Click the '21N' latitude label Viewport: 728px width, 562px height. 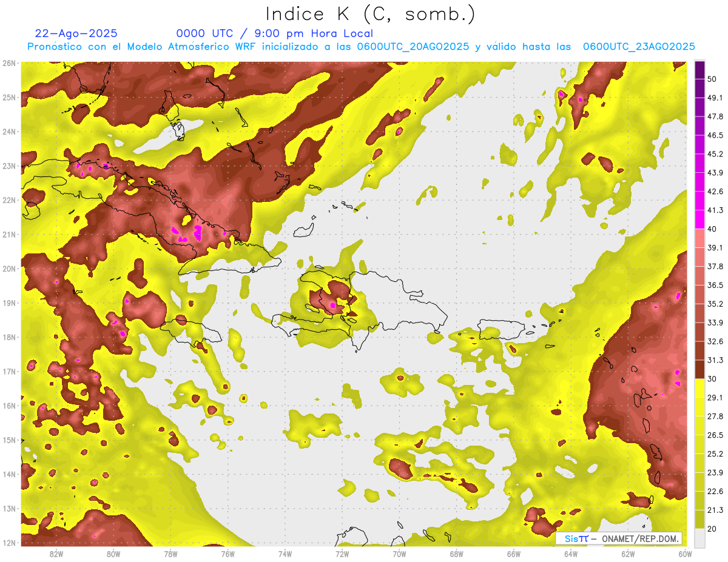[9, 234]
